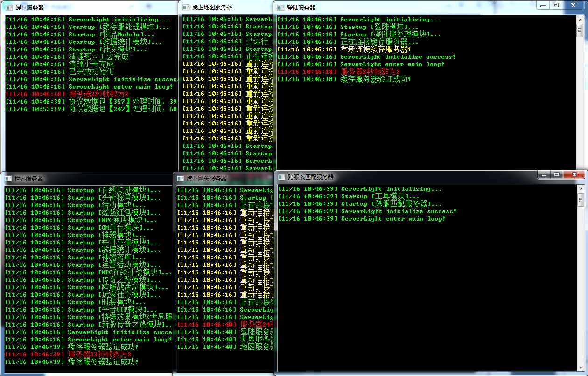
Task: Maximize the 跨服战匹配服务器 window
Action: (x=556, y=174)
